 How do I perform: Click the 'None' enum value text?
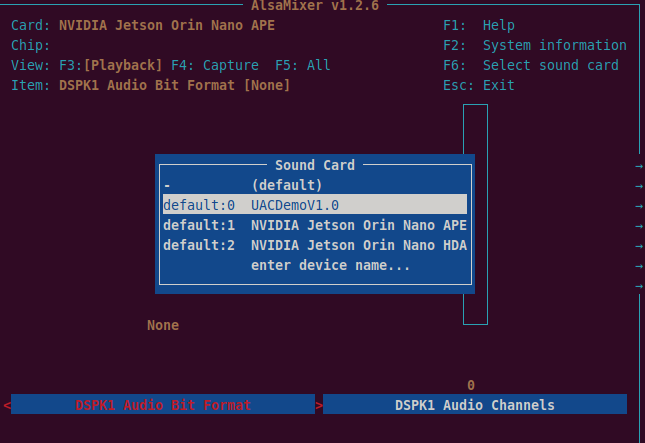tap(163, 325)
